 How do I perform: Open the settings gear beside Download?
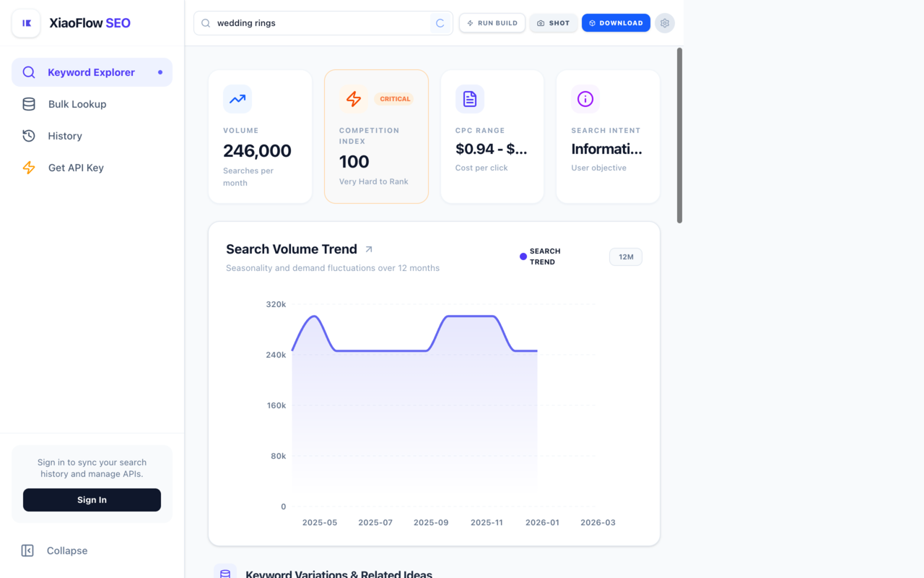click(x=664, y=22)
